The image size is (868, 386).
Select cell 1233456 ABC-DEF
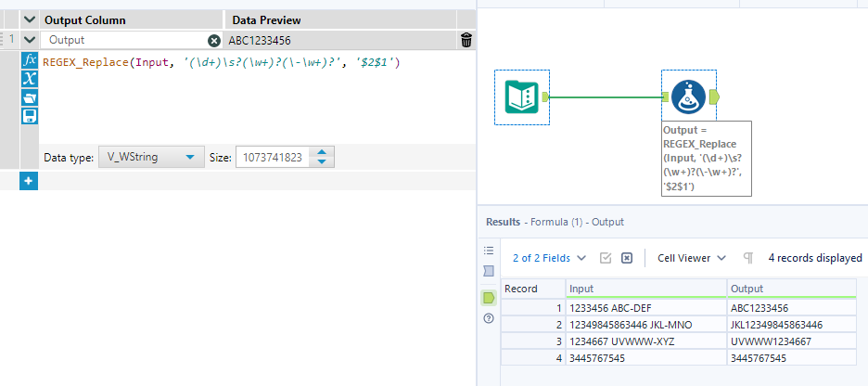646,308
